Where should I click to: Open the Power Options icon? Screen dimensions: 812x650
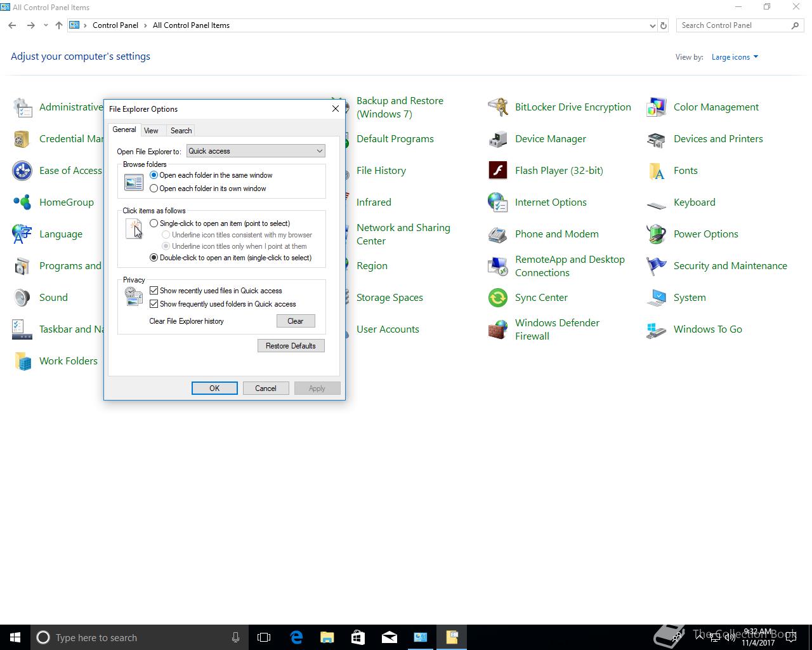[657, 234]
